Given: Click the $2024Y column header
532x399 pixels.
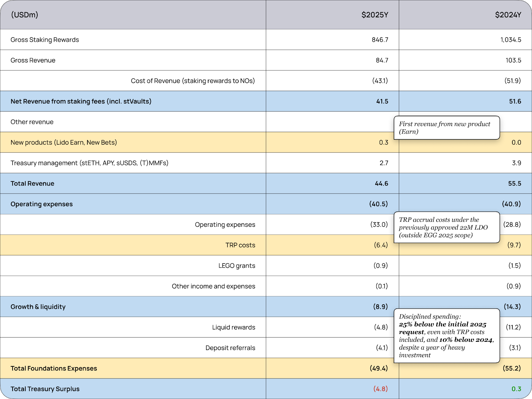Looking at the screenshot, I should click(x=508, y=15).
